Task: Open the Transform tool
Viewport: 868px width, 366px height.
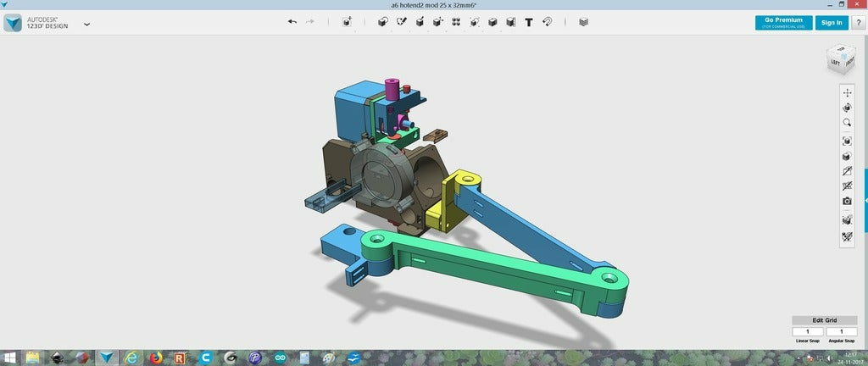Action: click(x=347, y=22)
